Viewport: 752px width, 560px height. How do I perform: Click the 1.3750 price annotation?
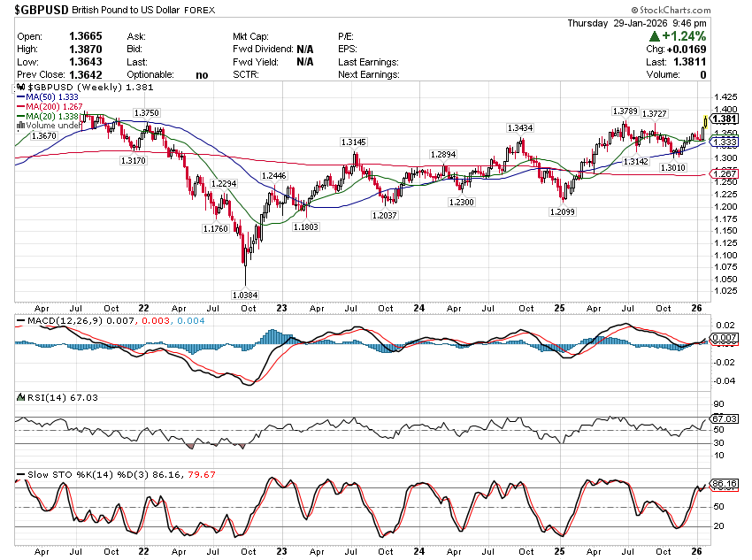pos(146,113)
